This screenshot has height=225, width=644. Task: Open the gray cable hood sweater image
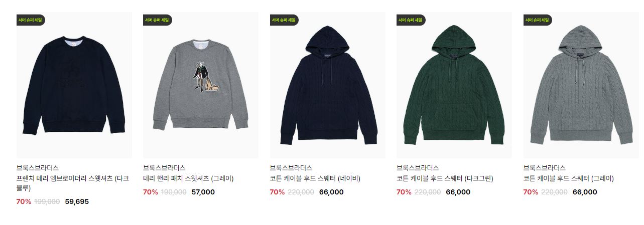(581, 85)
